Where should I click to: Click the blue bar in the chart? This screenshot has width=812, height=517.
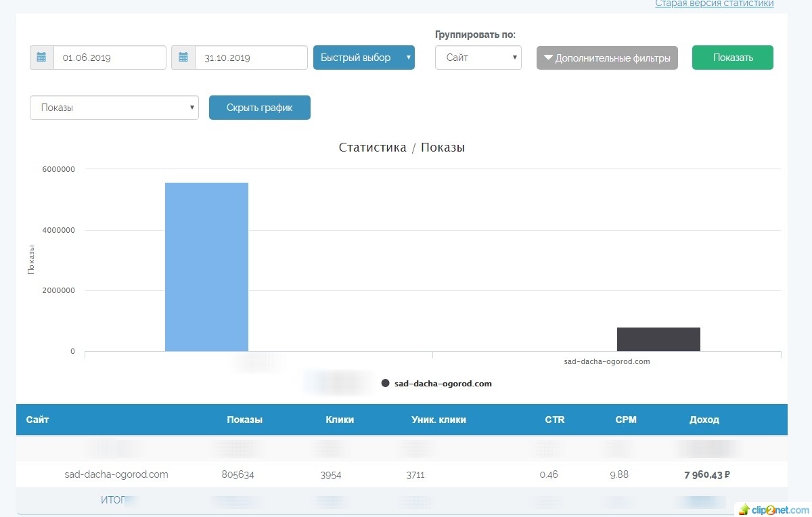coord(206,267)
